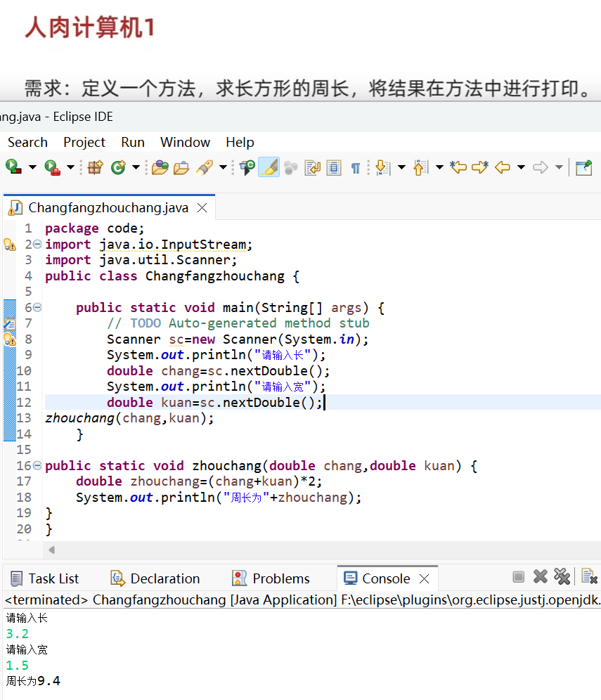Switch to the Problems tab
This screenshot has height=700, width=601.
(x=271, y=578)
